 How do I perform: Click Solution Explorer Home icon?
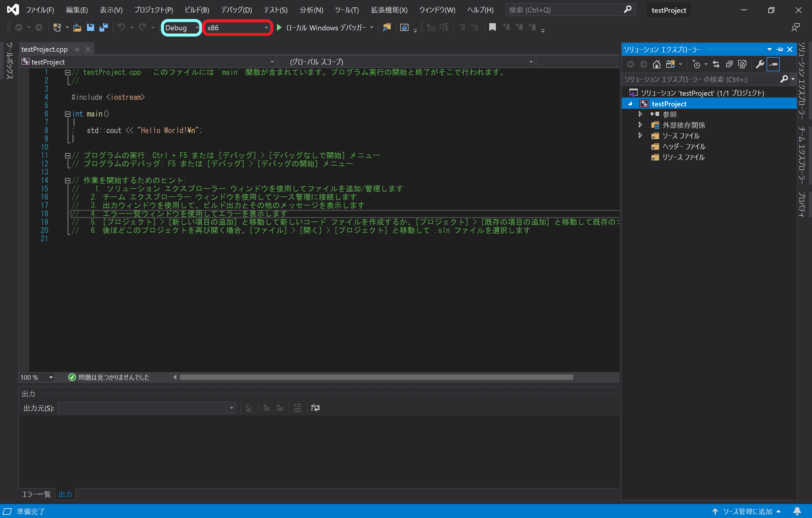coord(656,64)
